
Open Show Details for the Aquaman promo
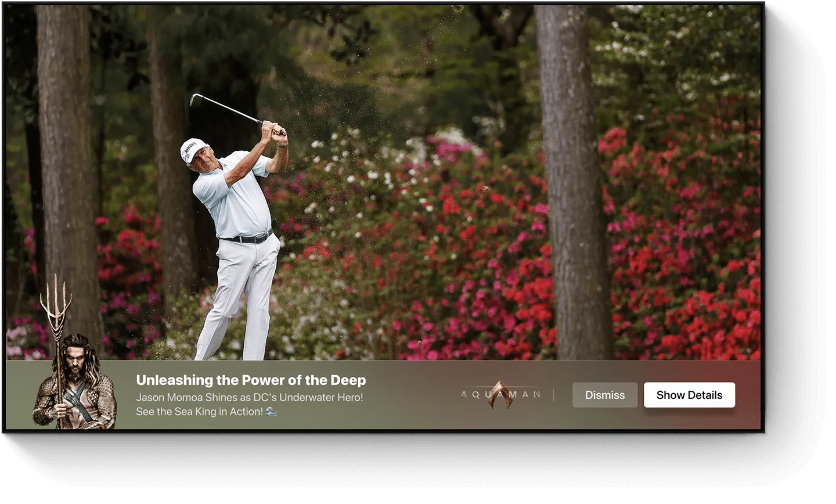[x=689, y=395]
